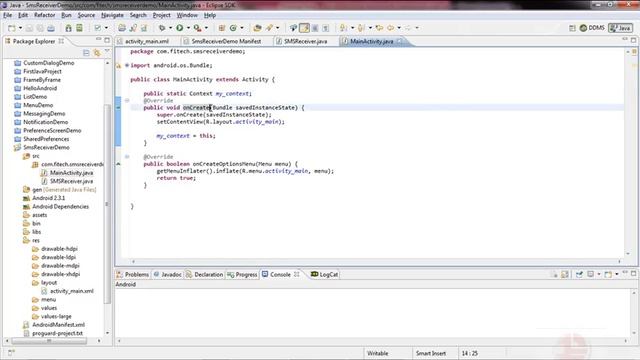The image size is (640, 360).
Task: Open the Debug dropdown arrow
Action: tap(170, 28)
